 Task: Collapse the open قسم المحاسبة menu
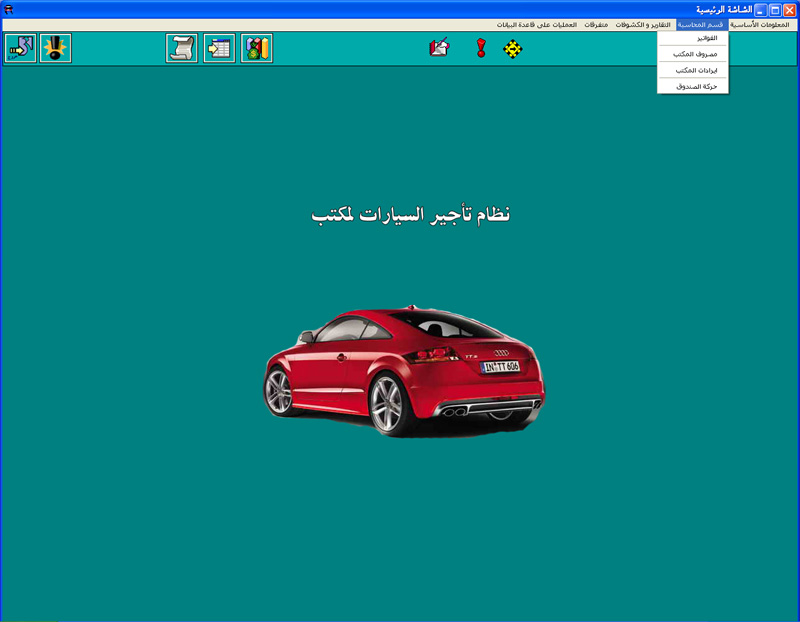pyautogui.click(x=700, y=24)
